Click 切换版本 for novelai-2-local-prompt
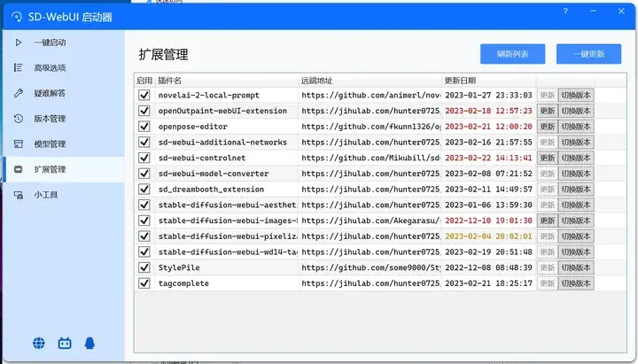 pyautogui.click(x=576, y=95)
